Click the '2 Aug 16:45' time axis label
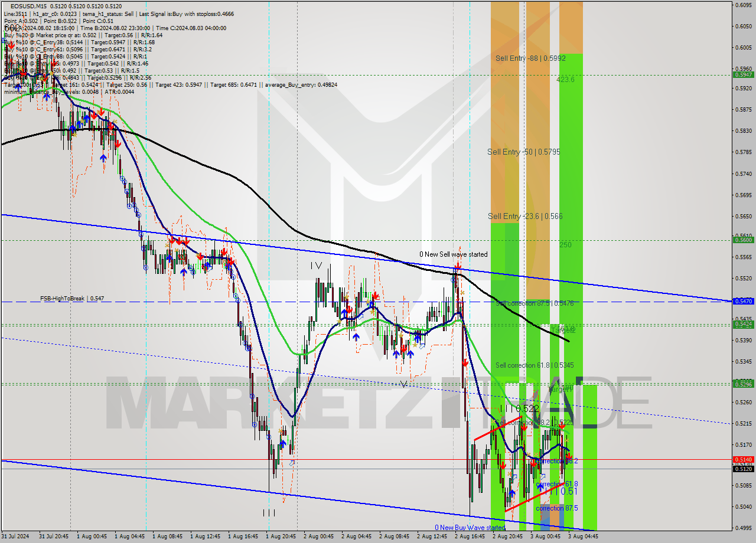 click(470, 537)
